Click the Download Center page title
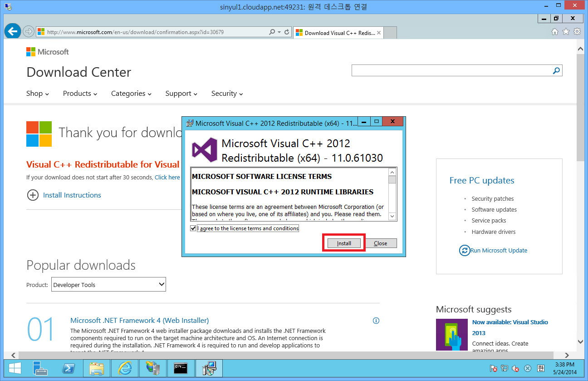Viewport: 588px width, 381px height. (79, 72)
